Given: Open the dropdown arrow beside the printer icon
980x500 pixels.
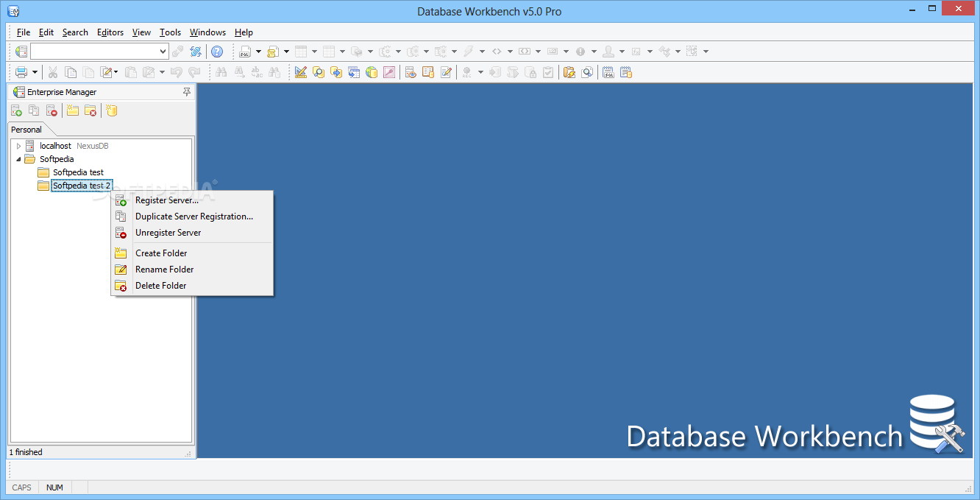Looking at the screenshot, I should pyautogui.click(x=35, y=72).
